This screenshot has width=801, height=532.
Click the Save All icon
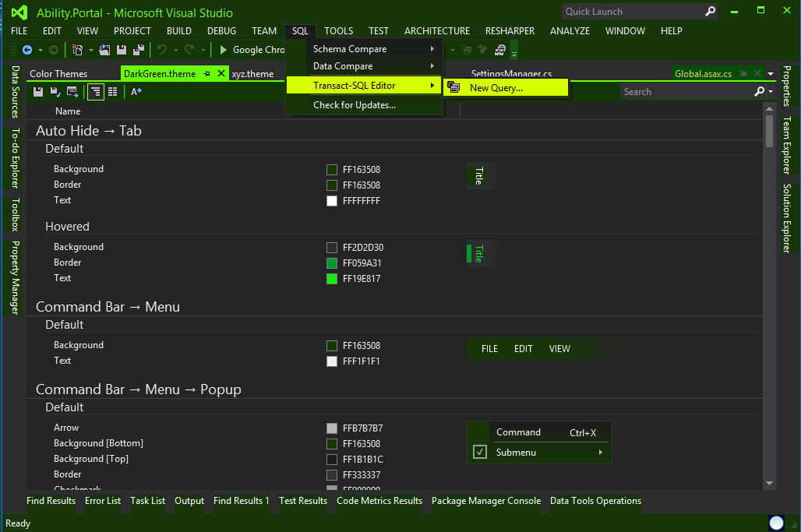tap(139, 50)
